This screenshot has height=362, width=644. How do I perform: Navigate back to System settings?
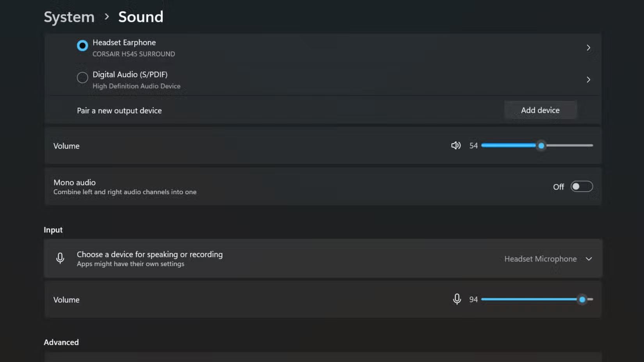click(69, 17)
